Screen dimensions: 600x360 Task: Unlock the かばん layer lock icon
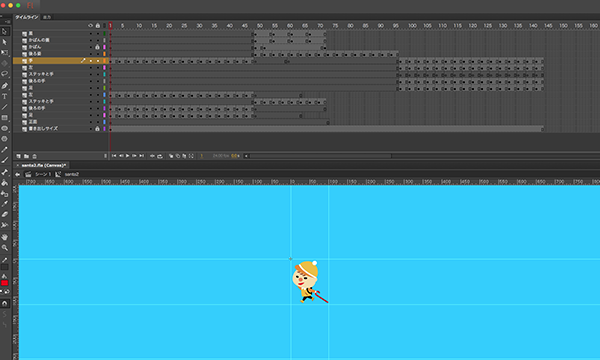(x=97, y=47)
